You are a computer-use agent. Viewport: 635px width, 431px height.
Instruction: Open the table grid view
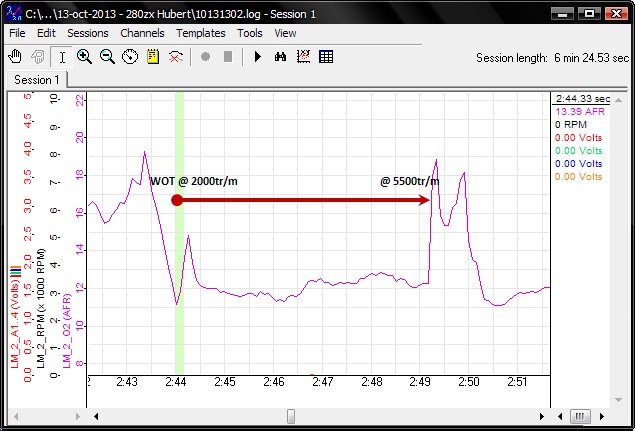coord(326,57)
